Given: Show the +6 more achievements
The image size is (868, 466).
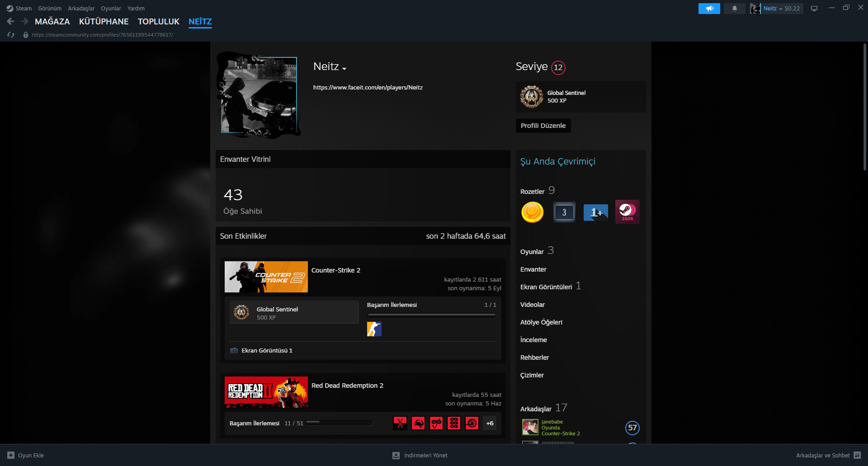Looking at the screenshot, I should coord(490,423).
